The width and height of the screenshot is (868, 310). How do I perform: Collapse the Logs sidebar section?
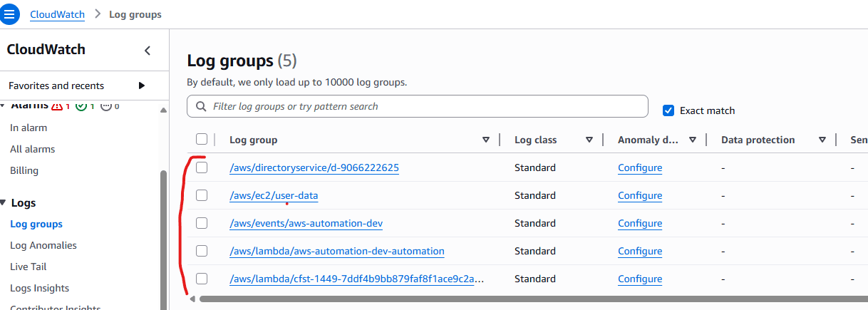click(x=4, y=203)
